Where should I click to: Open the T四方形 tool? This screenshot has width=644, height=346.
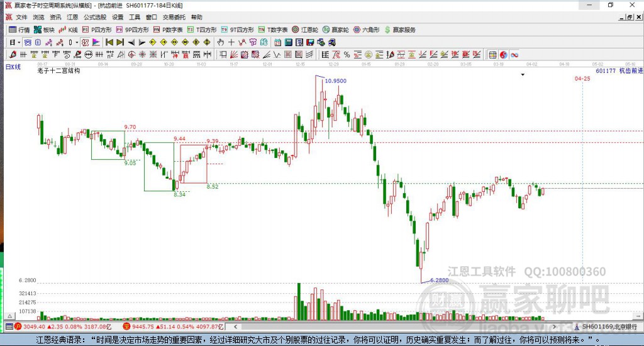[x=202, y=30]
